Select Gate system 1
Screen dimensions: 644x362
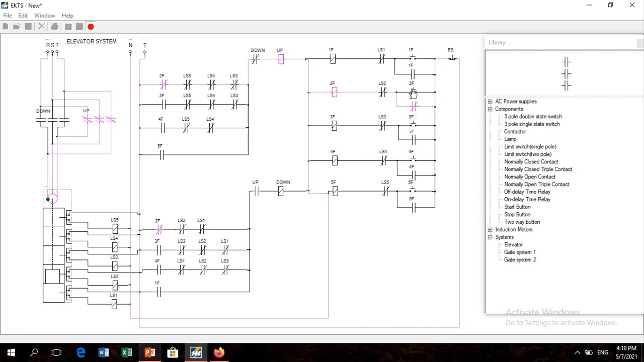[520, 252]
